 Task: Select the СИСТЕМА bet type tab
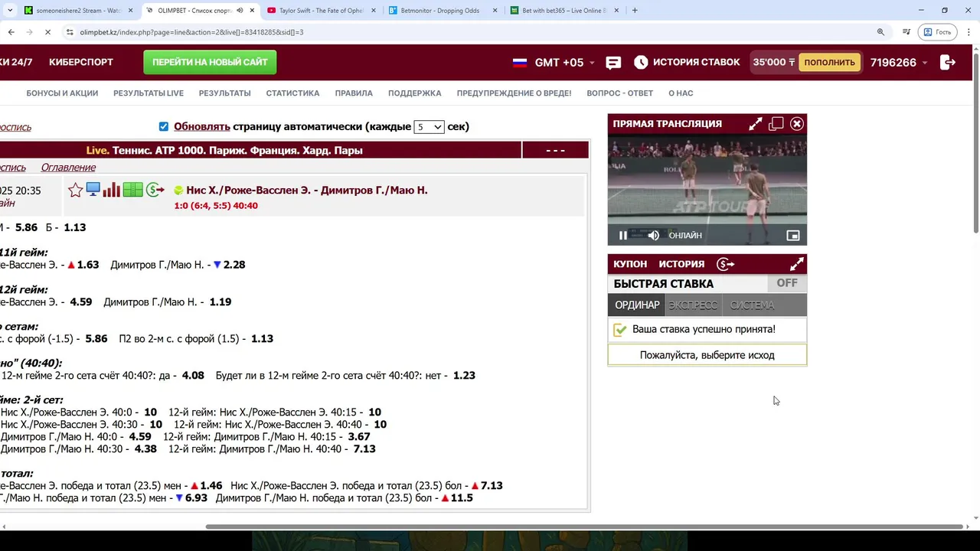(752, 305)
